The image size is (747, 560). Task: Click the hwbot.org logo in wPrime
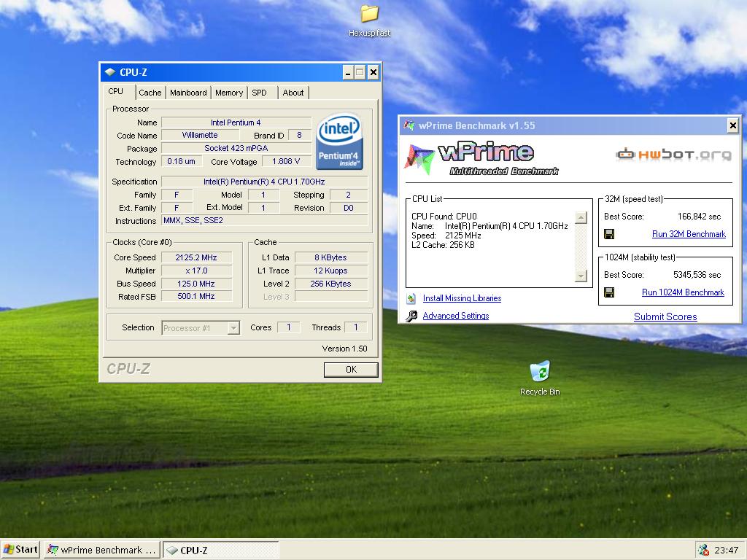click(673, 155)
